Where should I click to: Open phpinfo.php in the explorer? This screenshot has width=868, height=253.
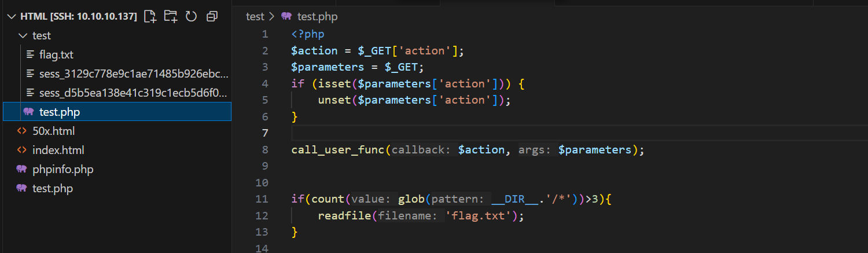(x=62, y=169)
